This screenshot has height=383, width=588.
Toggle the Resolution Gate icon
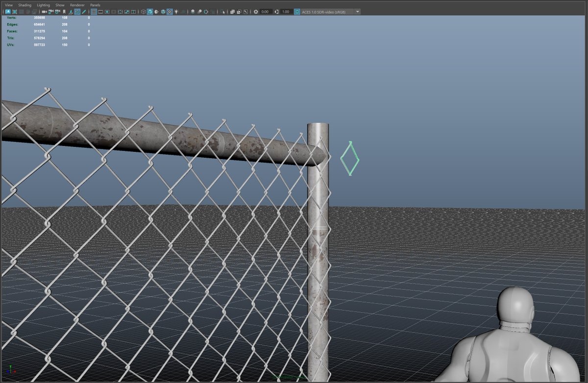pyautogui.click(x=107, y=12)
